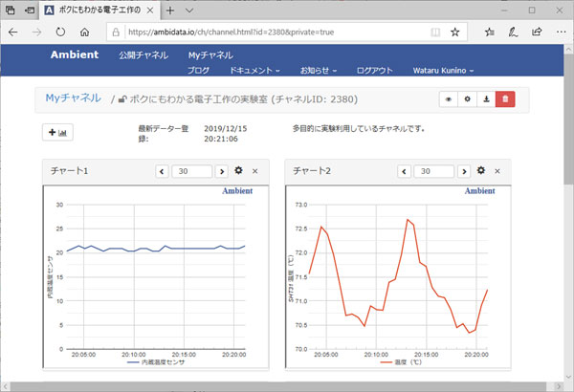574x392 pixels.
Task: Open reading view icon in the address bar
Action: [x=435, y=33]
